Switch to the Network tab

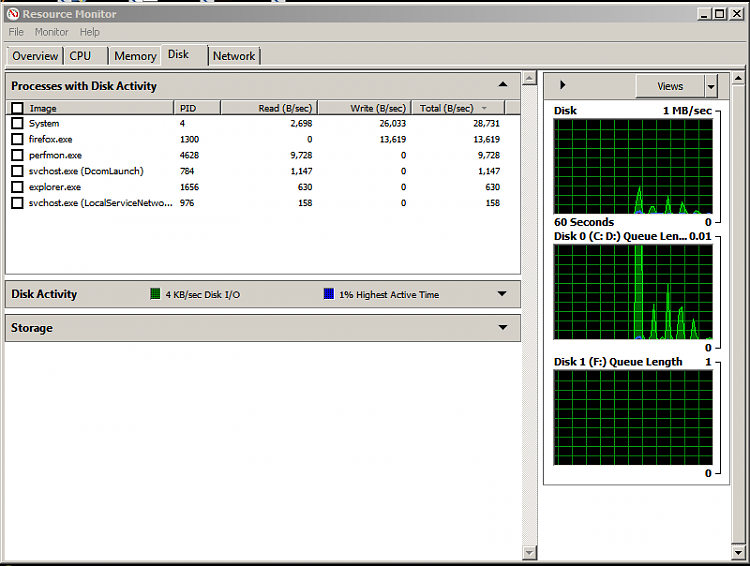pyautogui.click(x=234, y=56)
